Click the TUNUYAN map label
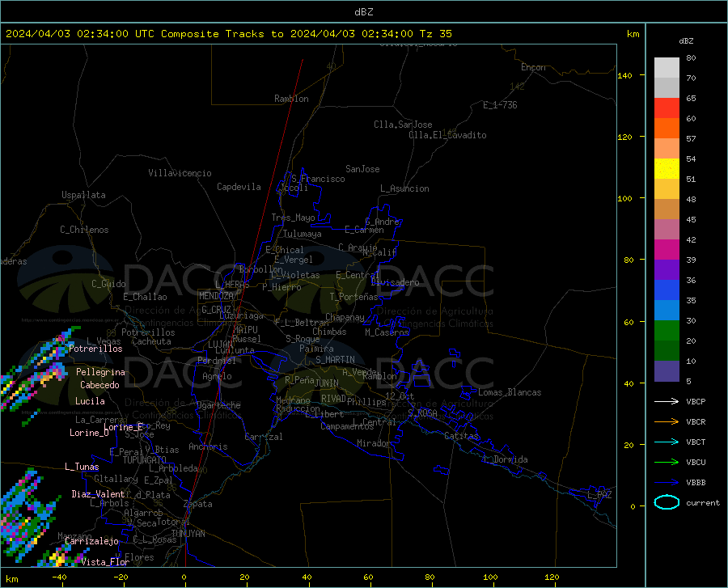Viewport: 728px width, 588px height. click(x=188, y=534)
